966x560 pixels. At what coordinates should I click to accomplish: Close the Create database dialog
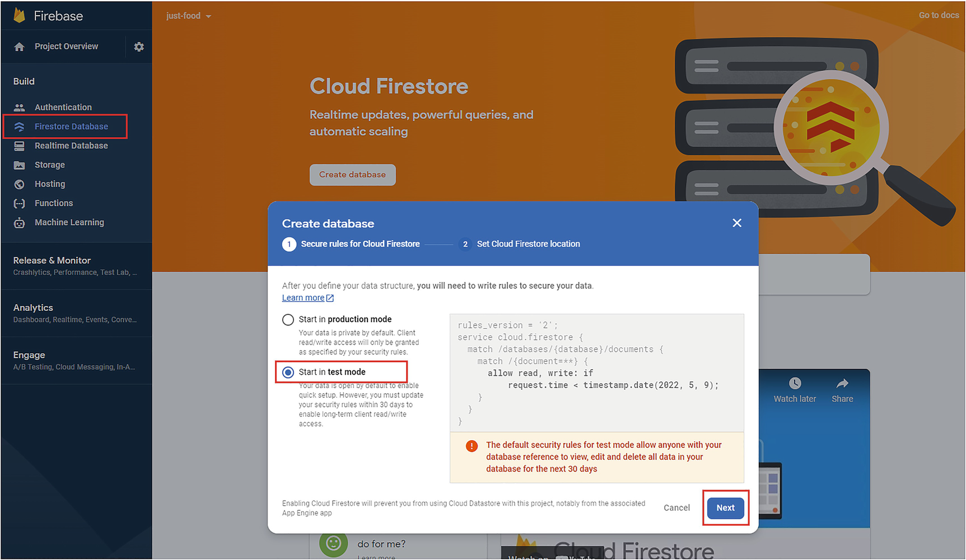[737, 223]
